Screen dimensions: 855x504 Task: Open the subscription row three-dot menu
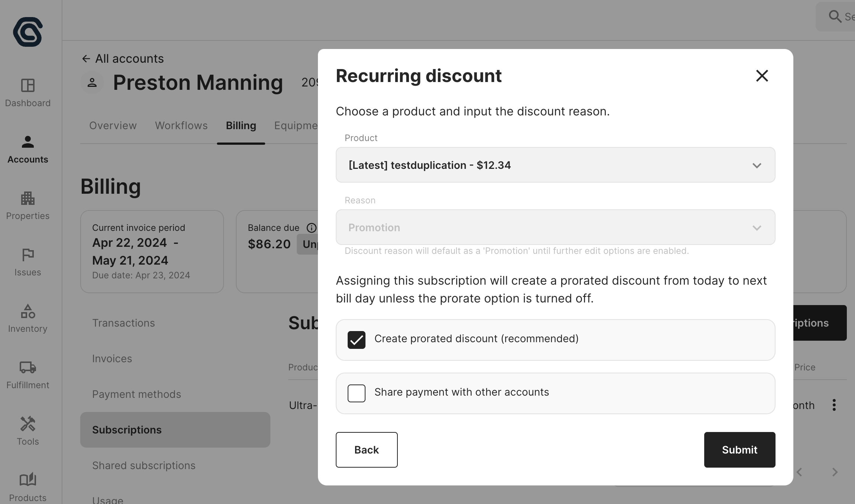click(834, 405)
